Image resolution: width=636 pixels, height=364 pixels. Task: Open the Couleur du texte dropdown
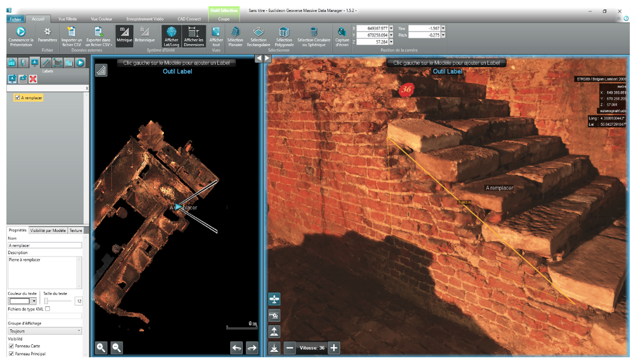(34, 301)
